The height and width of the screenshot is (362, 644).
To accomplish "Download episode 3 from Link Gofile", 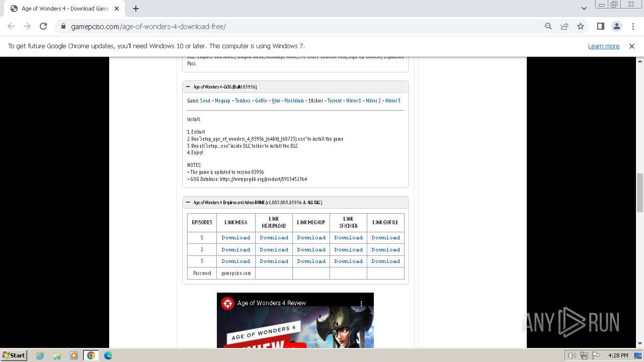I will [x=386, y=261].
